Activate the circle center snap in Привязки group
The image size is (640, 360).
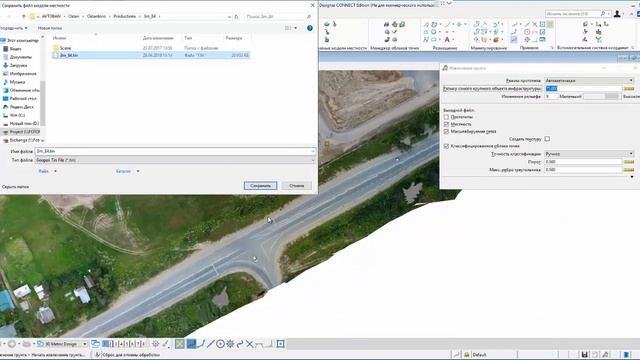[527, 32]
